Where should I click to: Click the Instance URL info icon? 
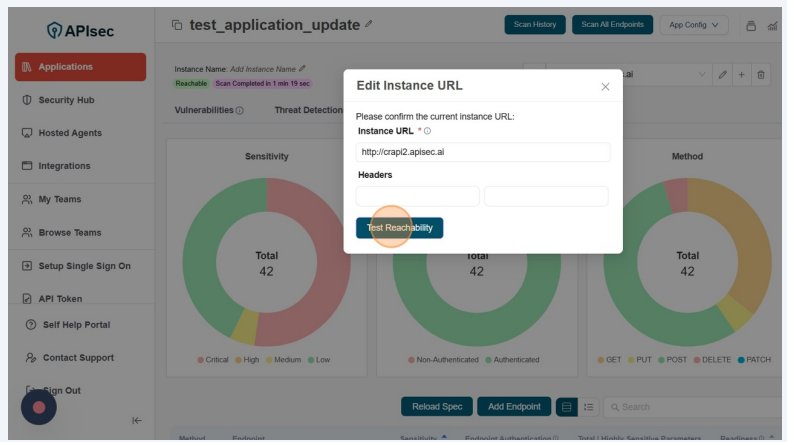(427, 131)
